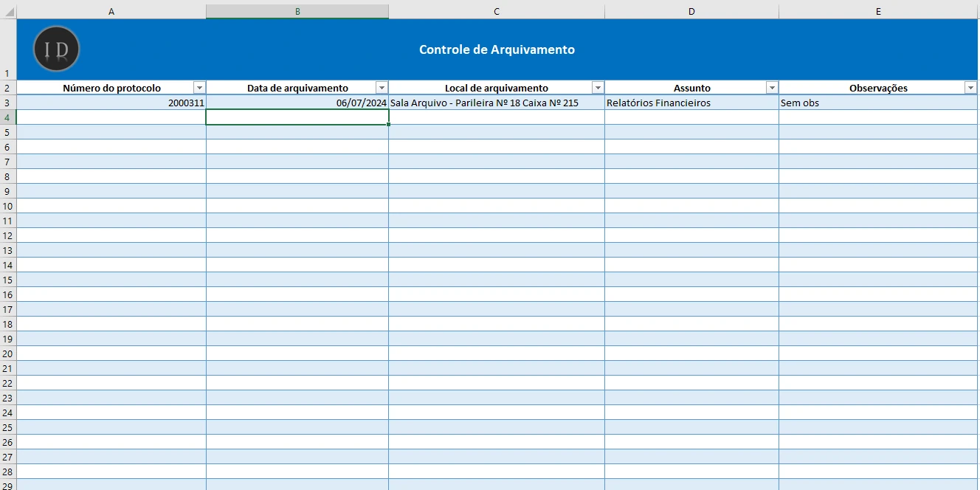Select the Controle de Arquivamento title cell
This screenshot has height=490, width=980.
(x=496, y=50)
